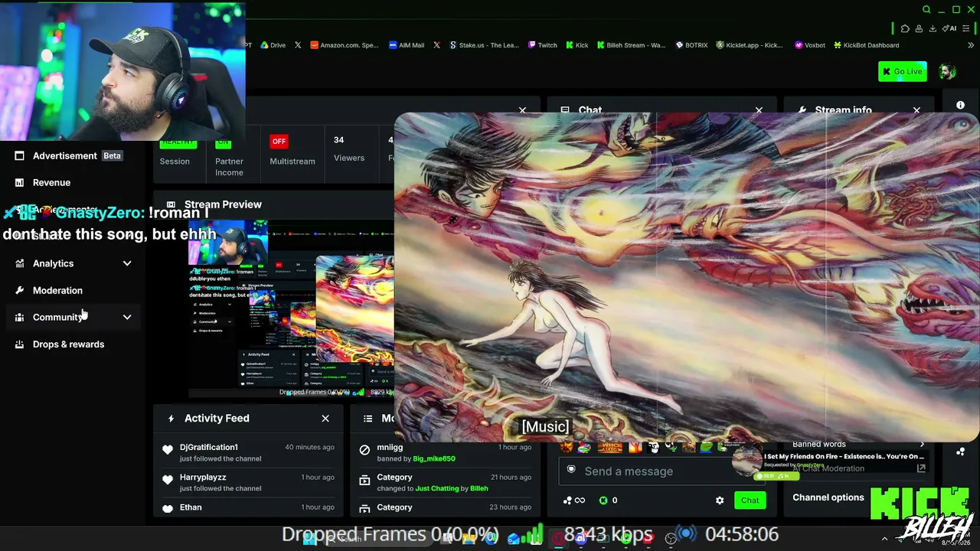Open the Drive bookmark
Image resolution: width=980 pixels, height=551 pixels.
(x=273, y=45)
